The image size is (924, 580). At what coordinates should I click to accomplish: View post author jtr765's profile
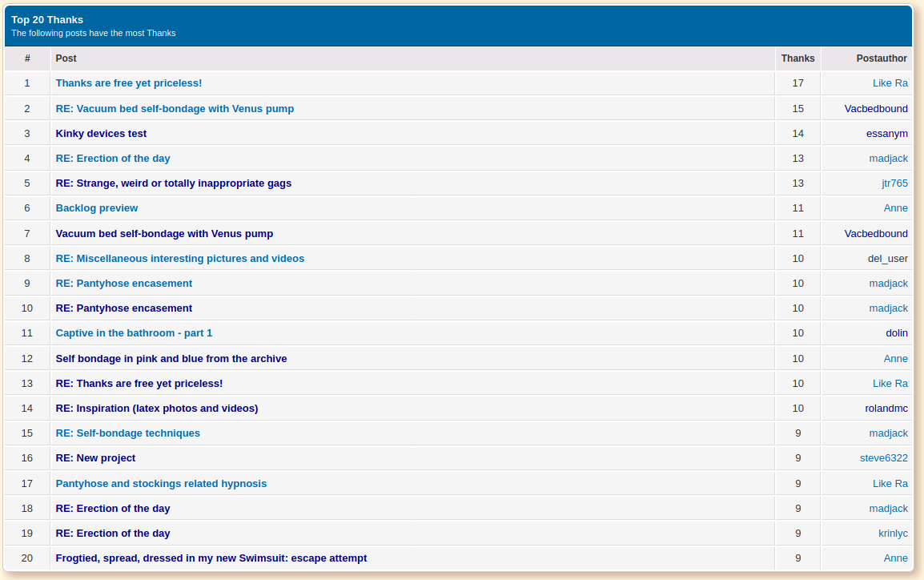tap(894, 183)
